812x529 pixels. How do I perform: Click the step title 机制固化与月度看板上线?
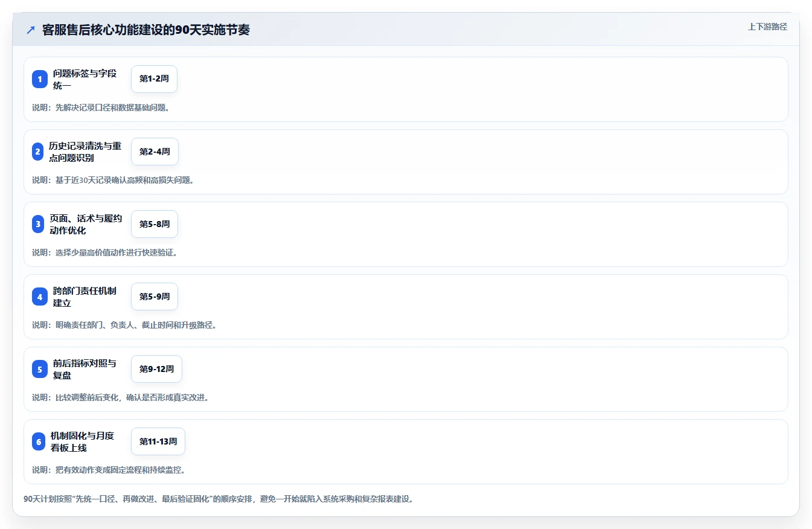point(83,441)
